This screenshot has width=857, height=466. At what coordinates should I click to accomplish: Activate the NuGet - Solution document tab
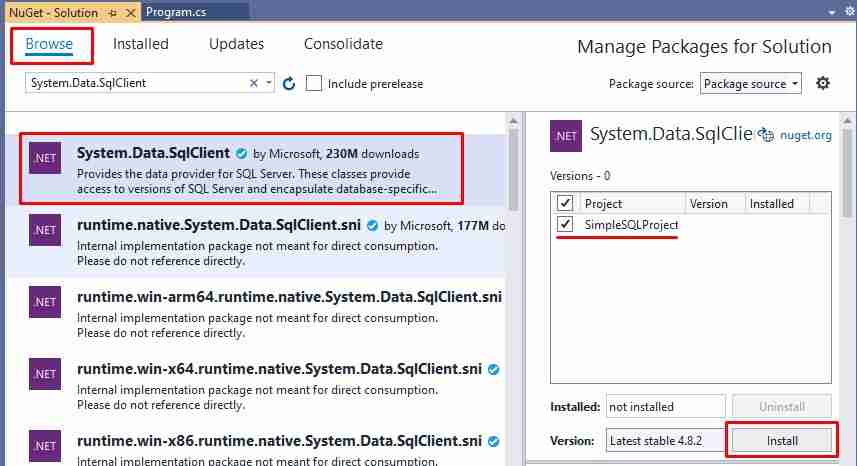(x=53, y=13)
